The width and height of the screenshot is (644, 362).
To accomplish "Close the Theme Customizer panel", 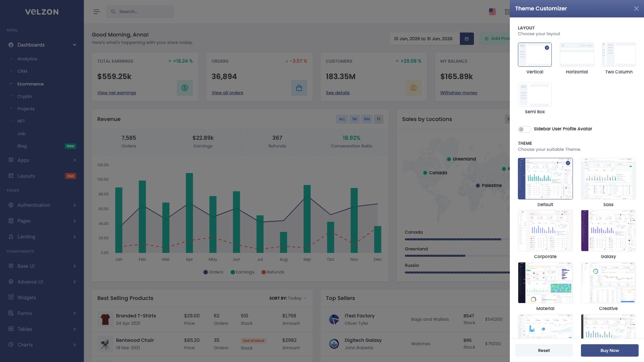I will tap(636, 8).
